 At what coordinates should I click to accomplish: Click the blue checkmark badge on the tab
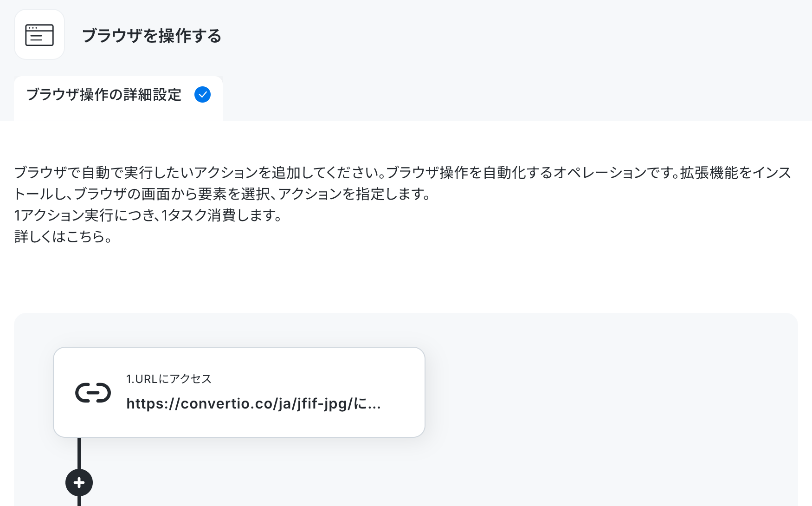coord(202,95)
